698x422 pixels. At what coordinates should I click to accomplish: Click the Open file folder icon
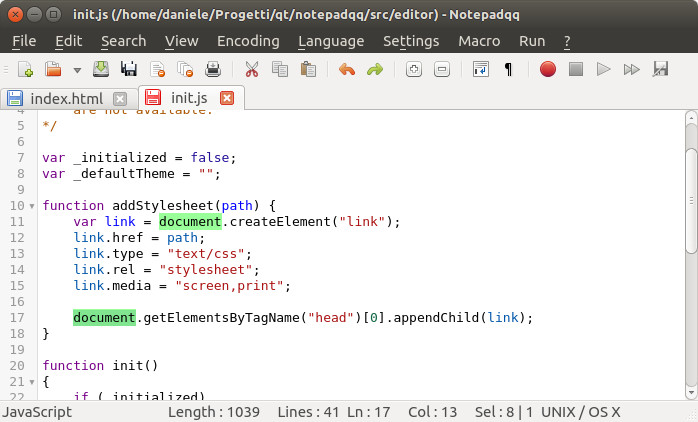pyautogui.click(x=53, y=69)
